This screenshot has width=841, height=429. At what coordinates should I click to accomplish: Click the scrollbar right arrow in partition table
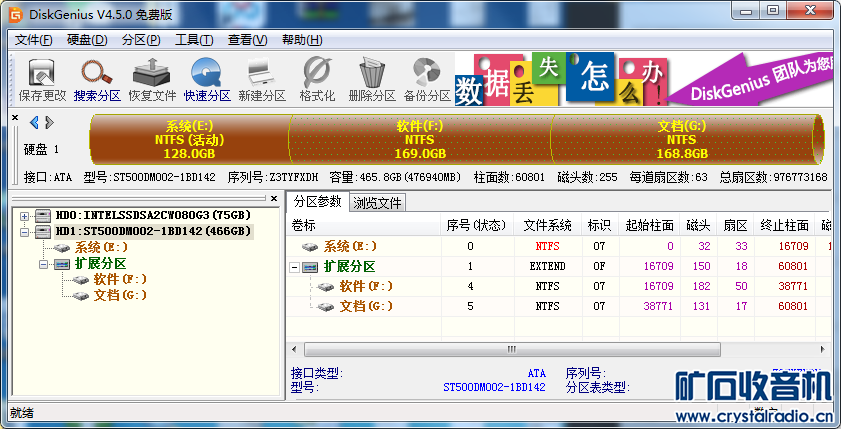point(822,350)
